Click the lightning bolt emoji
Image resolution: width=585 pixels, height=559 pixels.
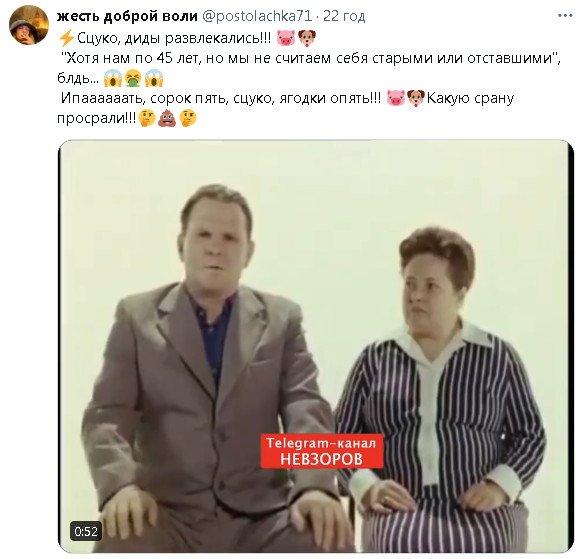pyautogui.click(x=67, y=38)
